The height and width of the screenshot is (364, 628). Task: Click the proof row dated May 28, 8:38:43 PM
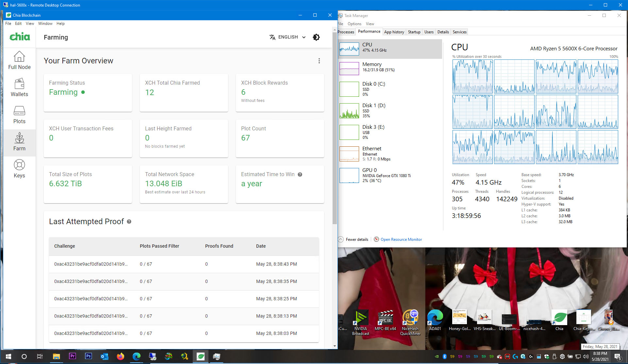point(184,264)
